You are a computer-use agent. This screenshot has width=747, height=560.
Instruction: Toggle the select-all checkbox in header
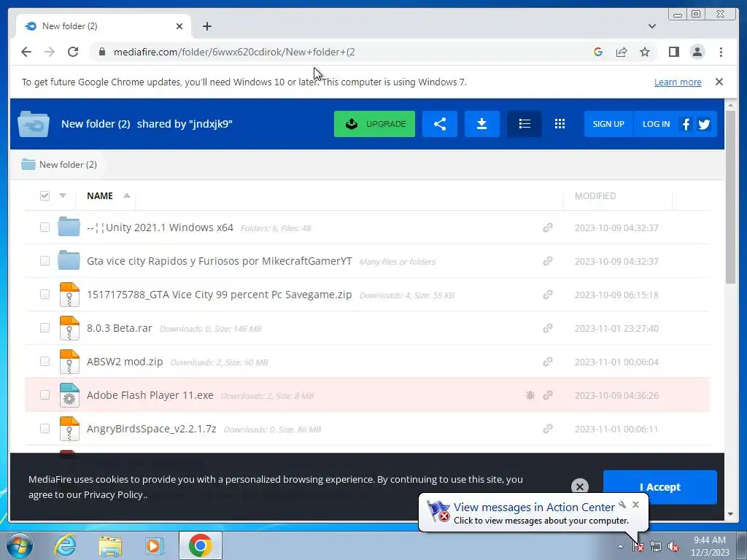(44, 195)
